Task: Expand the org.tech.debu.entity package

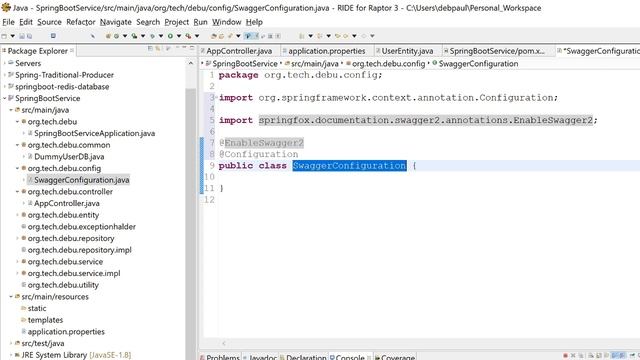Action: pyautogui.click(x=18, y=215)
